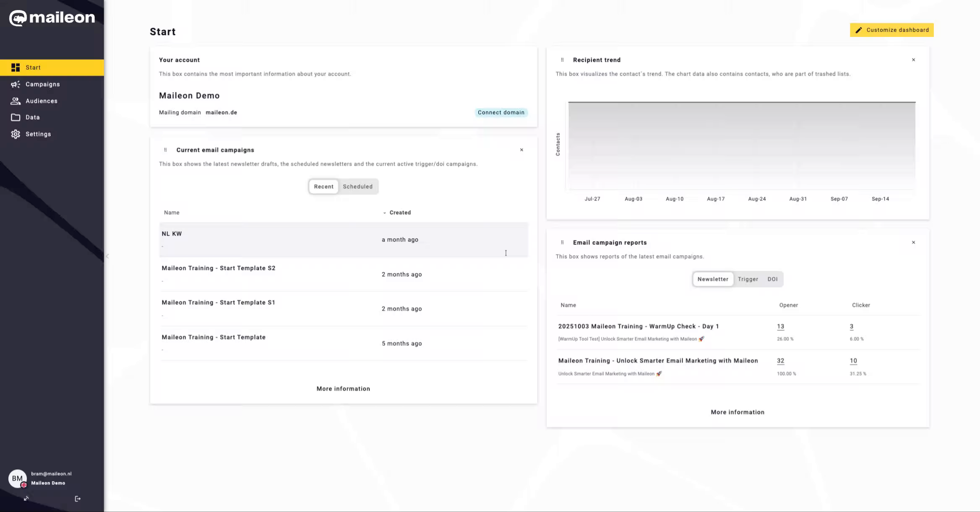Close the Current email campaigns widget
980x512 pixels.
(521, 150)
